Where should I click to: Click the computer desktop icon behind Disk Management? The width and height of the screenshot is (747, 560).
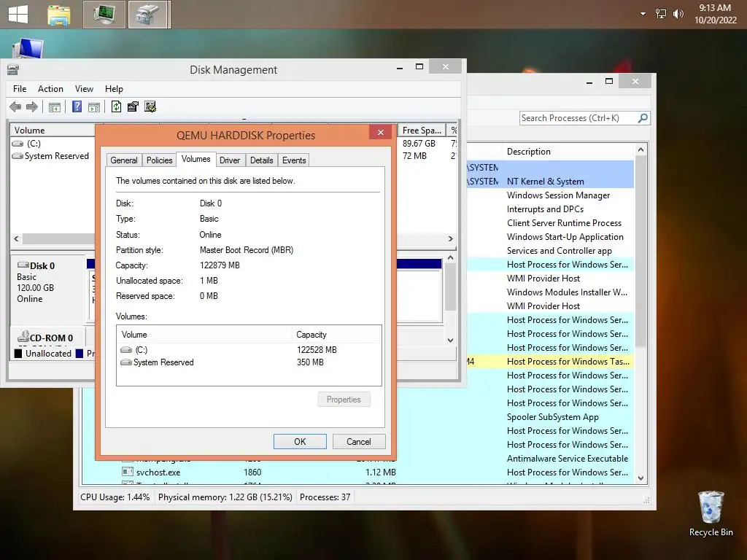pos(28,49)
